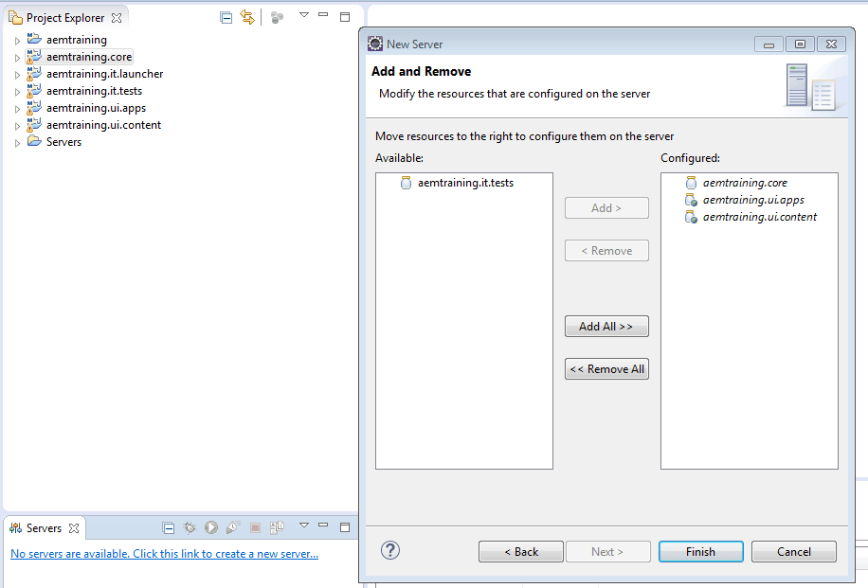This screenshot has width=868, height=588.
Task: Start the server in profiling mode
Action: point(233,527)
